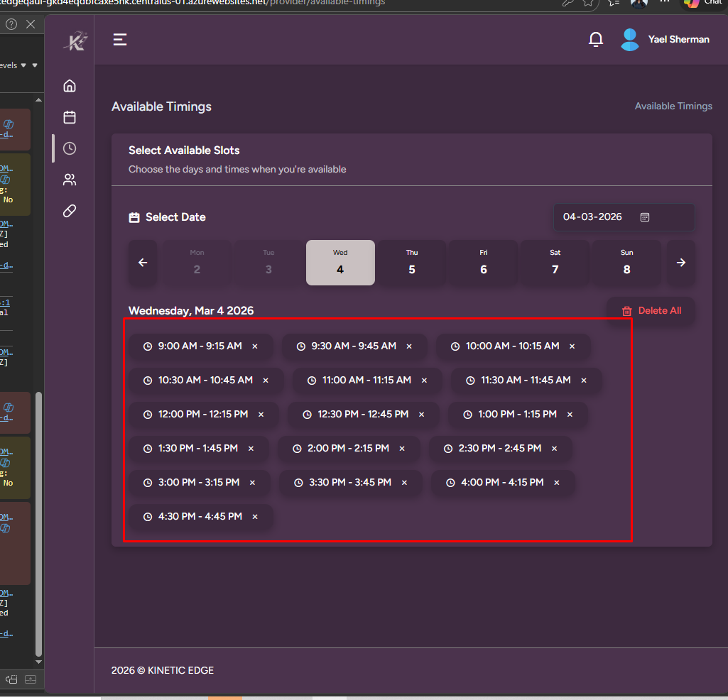Screen dimensions: 728x700
Task: Select Thu 5 day tab
Action: [412, 263]
